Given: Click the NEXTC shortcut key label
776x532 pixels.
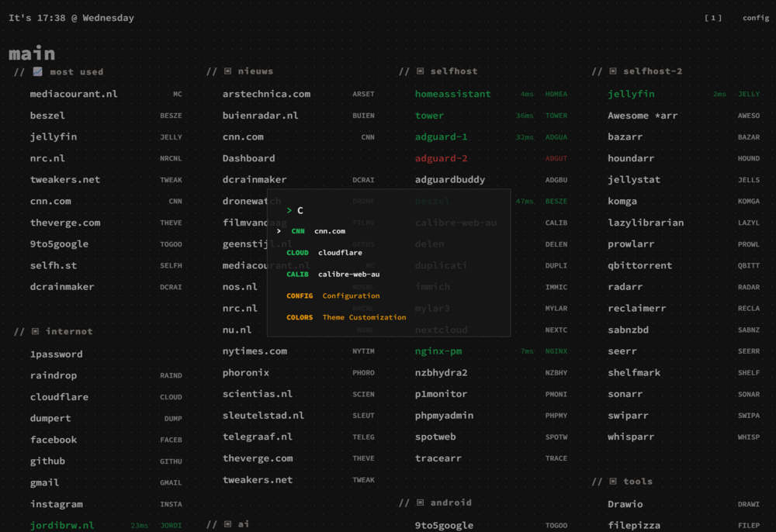Looking at the screenshot, I should [556, 330].
